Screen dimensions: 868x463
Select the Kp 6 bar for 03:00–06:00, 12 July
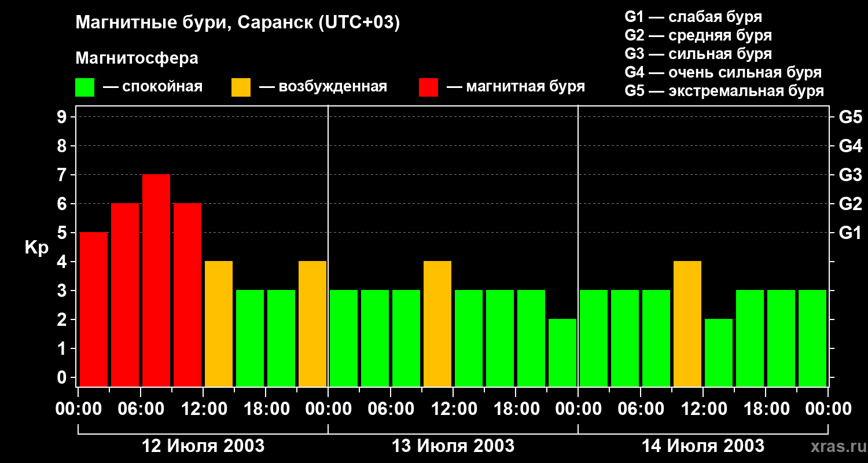[x=125, y=295]
